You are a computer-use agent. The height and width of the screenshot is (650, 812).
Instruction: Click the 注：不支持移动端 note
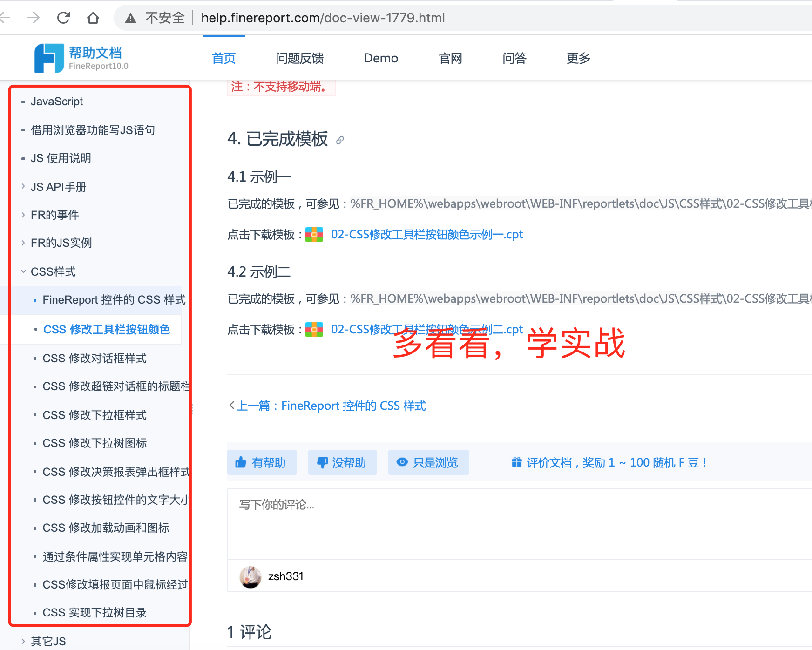click(x=281, y=87)
